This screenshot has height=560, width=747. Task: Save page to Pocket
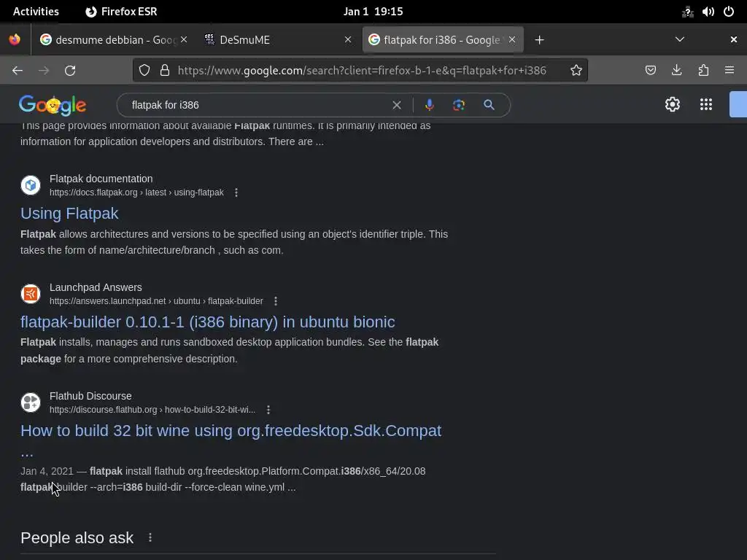point(650,71)
